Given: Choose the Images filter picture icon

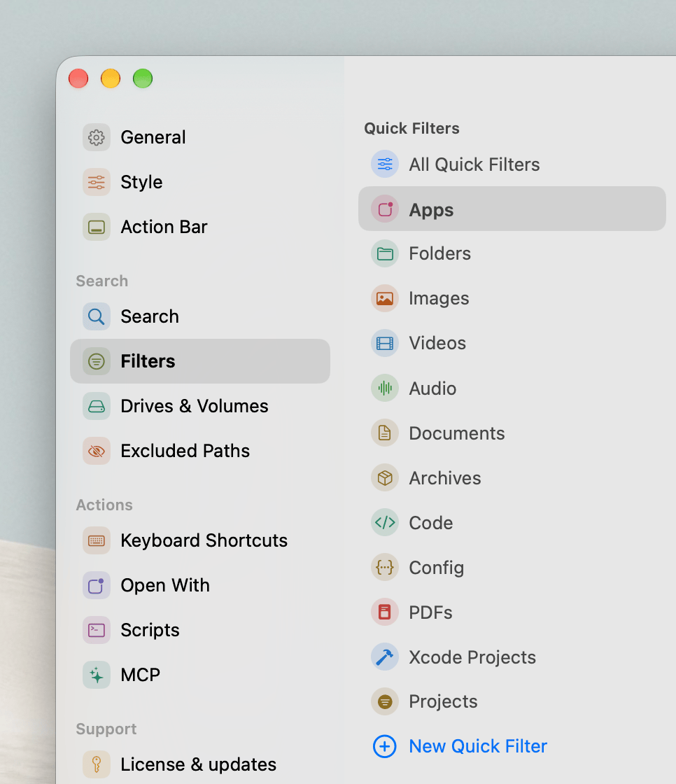Looking at the screenshot, I should tap(385, 298).
